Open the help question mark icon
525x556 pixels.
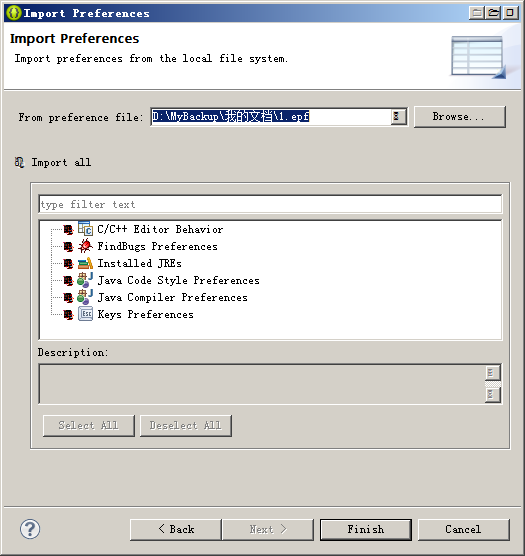[30, 529]
